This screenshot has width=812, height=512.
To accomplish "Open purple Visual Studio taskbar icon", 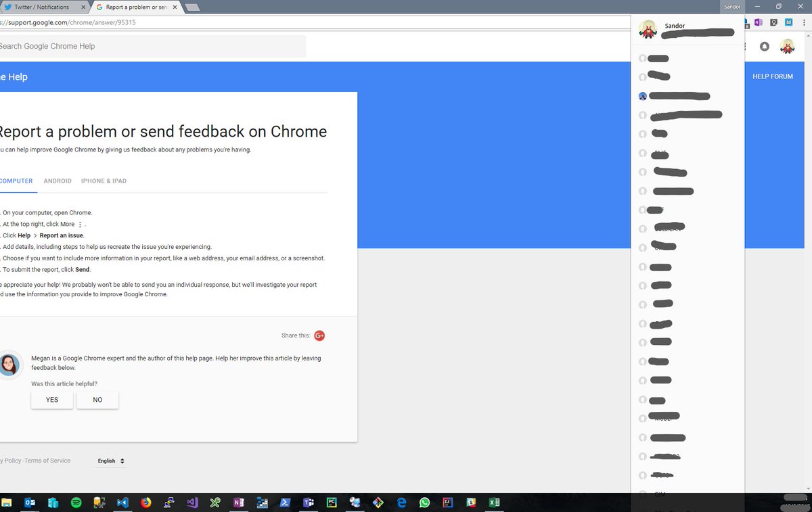I will coord(192,503).
